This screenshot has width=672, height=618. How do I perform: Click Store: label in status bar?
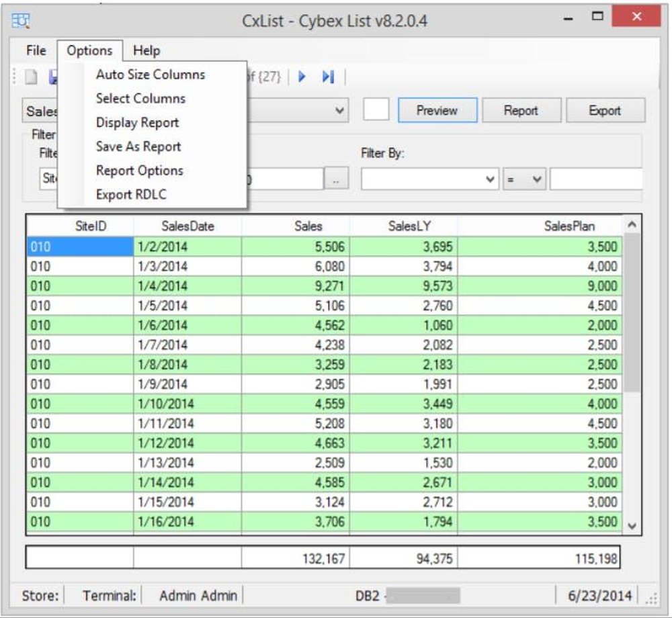pos(40,596)
